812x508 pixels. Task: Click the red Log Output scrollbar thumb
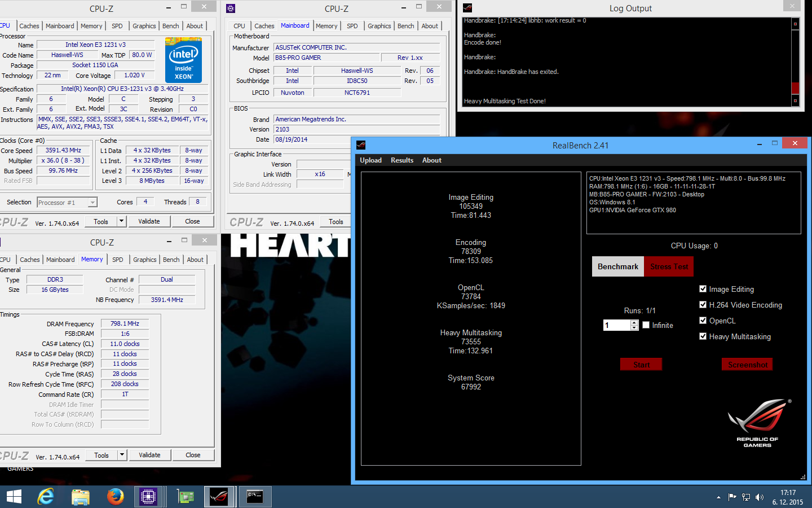click(795, 88)
